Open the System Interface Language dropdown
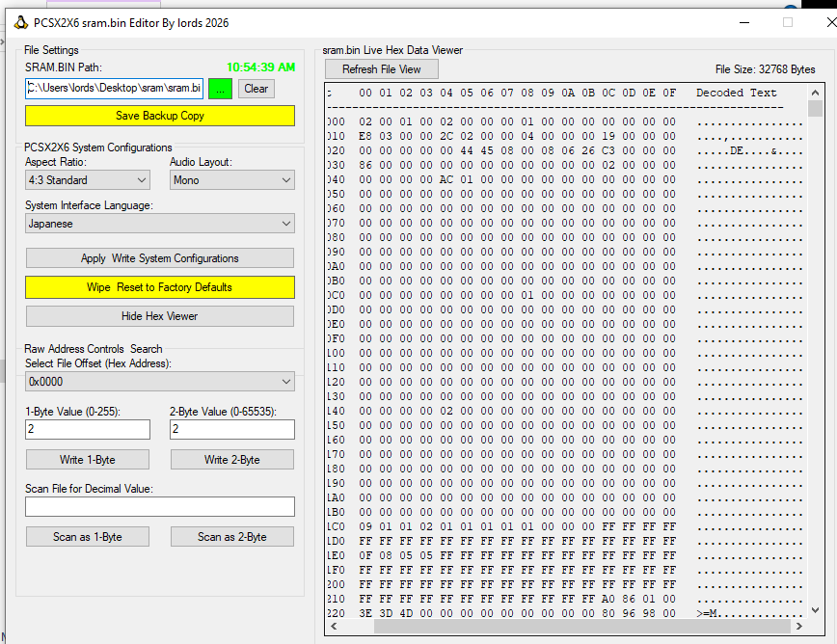The height and width of the screenshot is (644, 837). (x=160, y=224)
